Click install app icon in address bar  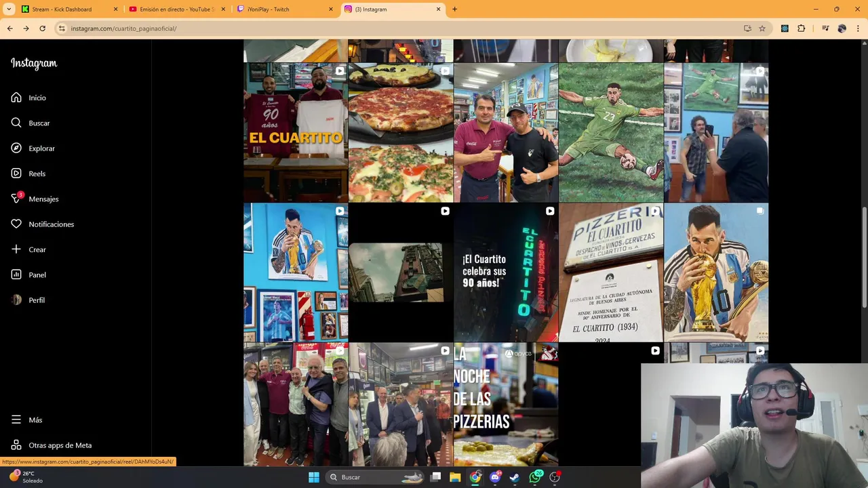747,28
